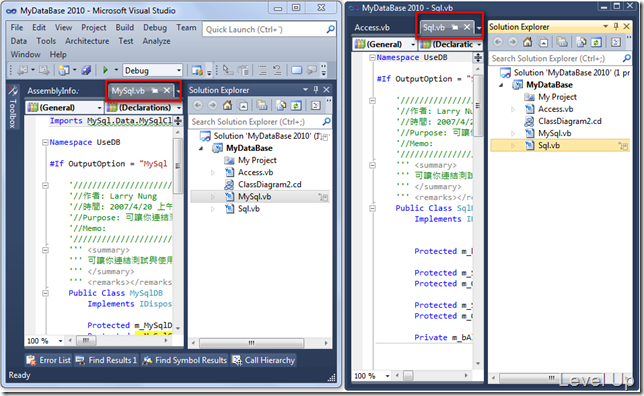Click horizontal scrollbar in left Solution Explorer

tap(251, 343)
